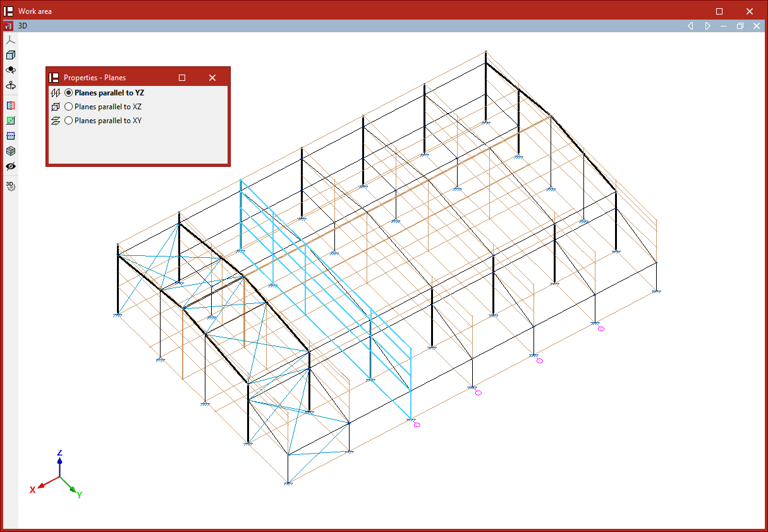Screen dimensions: 768x532
Task: Activate the orbit view icon with eye
Action: [10, 70]
